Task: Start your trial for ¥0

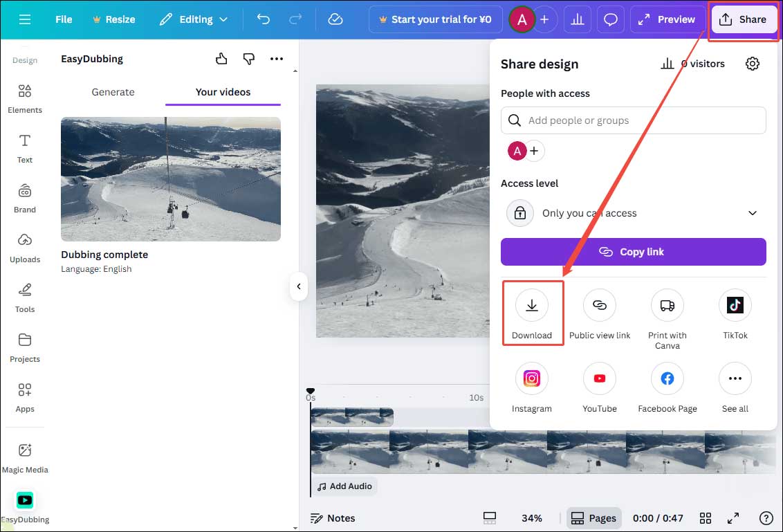Action: [435, 19]
